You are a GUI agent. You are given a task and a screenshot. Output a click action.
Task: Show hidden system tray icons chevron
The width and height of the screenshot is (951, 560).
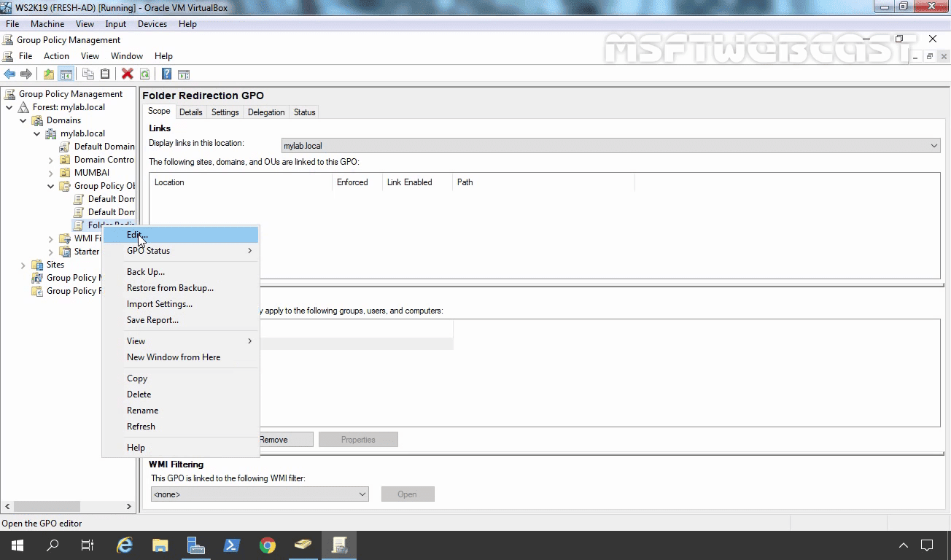tap(903, 545)
